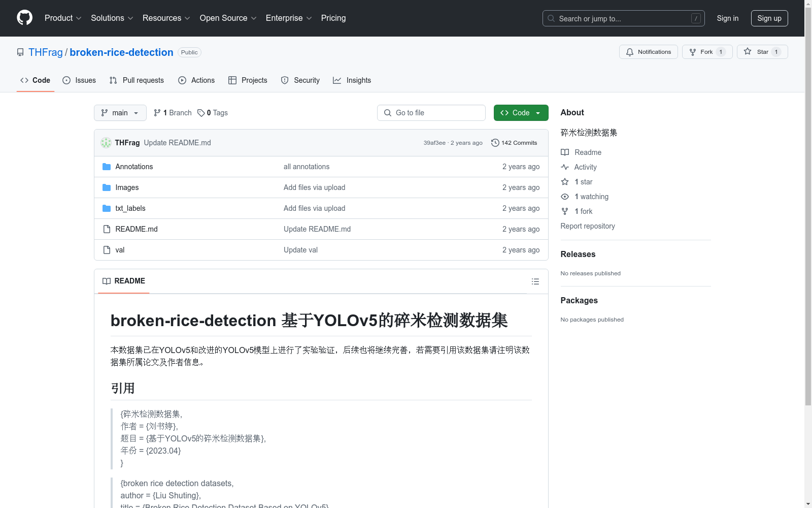Viewport: 812px width, 508px height.
Task: Click the val file icon
Action: (x=107, y=250)
